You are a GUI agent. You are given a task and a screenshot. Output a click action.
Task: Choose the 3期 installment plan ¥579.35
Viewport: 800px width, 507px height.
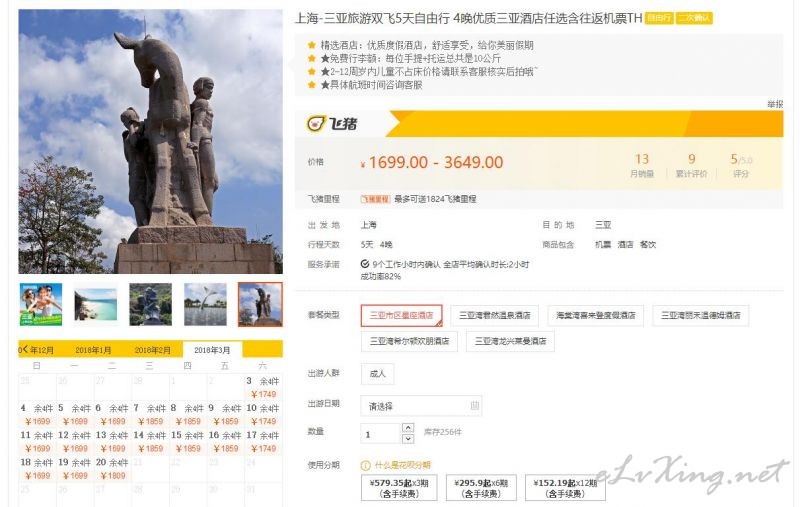coord(399,488)
